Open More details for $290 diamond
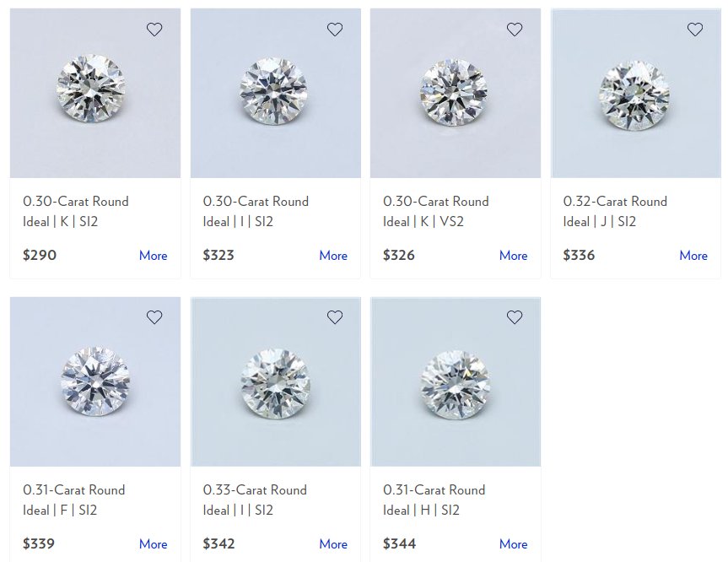 click(x=154, y=256)
